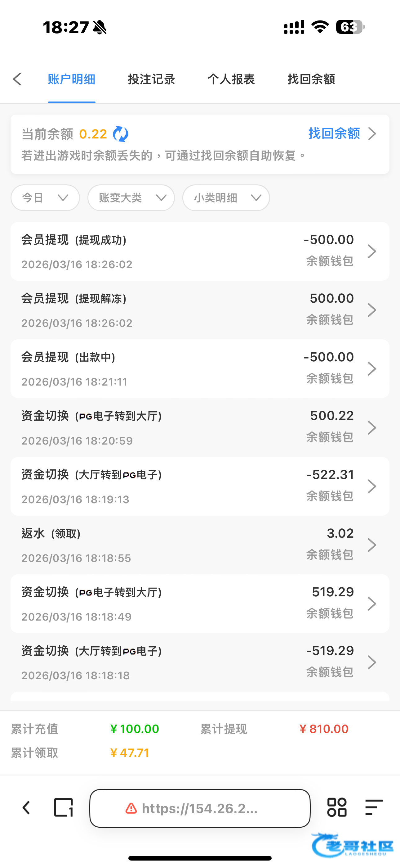The width and height of the screenshot is (400, 868).
Task: Tap the refresh balance icon
Action: pyautogui.click(x=121, y=134)
